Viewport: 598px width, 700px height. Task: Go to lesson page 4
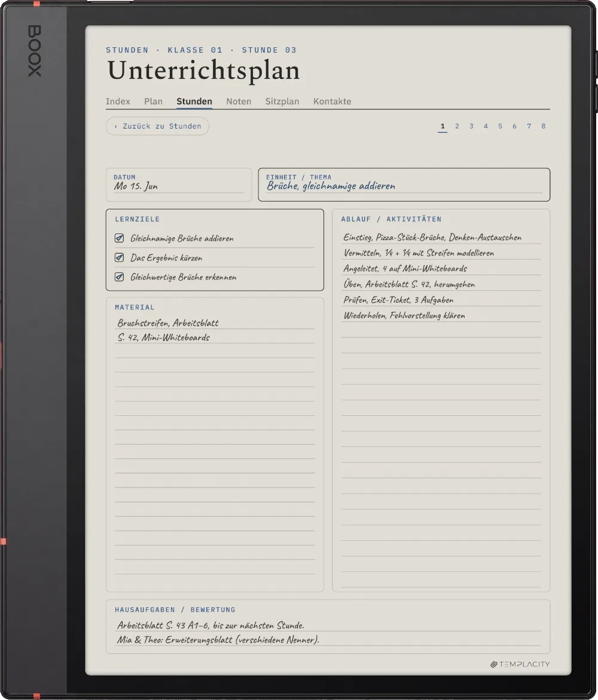pos(486,126)
